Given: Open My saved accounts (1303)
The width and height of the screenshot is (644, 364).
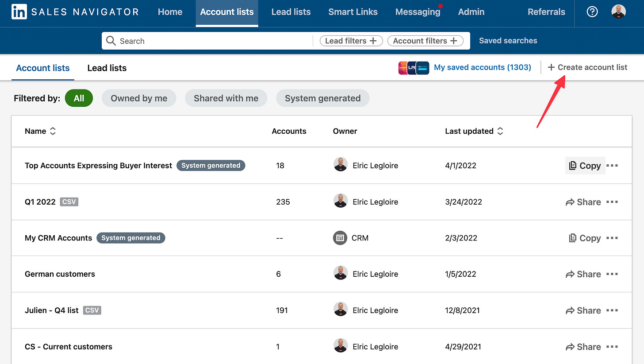Looking at the screenshot, I should pos(483,67).
